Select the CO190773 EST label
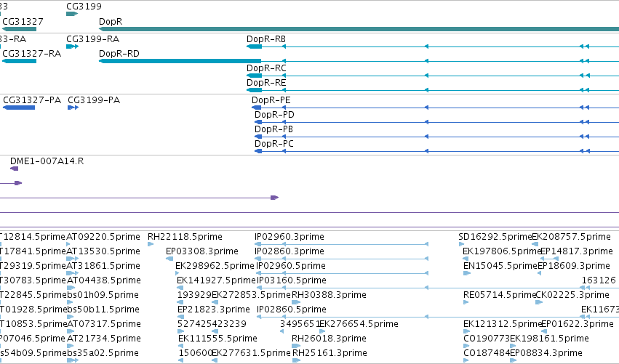This screenshot has width=619, height=364. click(487, 339)
